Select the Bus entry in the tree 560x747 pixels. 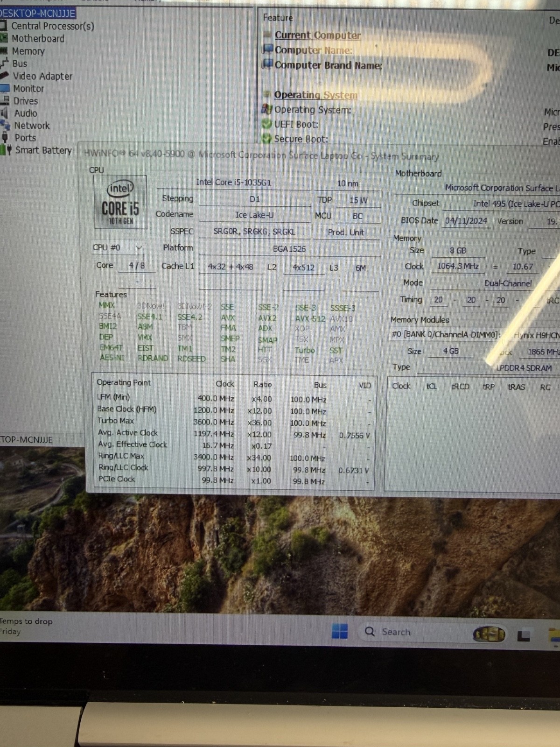[x=20, y=63]
